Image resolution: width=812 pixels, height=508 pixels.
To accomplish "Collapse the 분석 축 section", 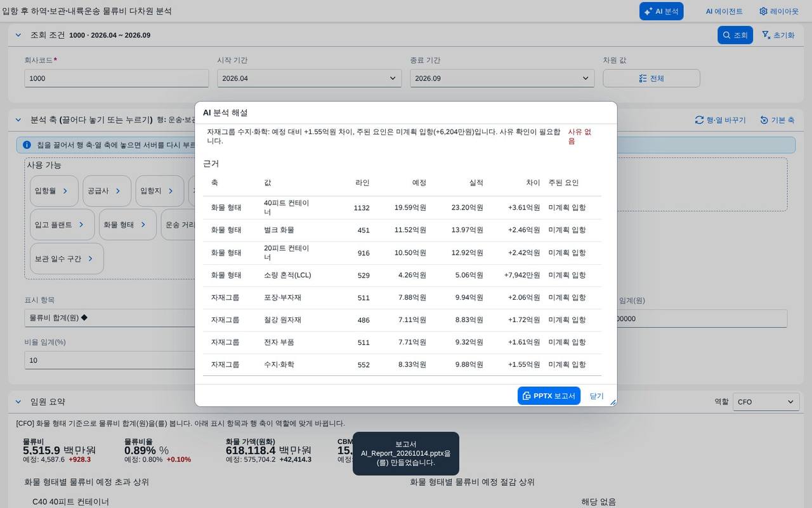I will (x=18, y=120).
